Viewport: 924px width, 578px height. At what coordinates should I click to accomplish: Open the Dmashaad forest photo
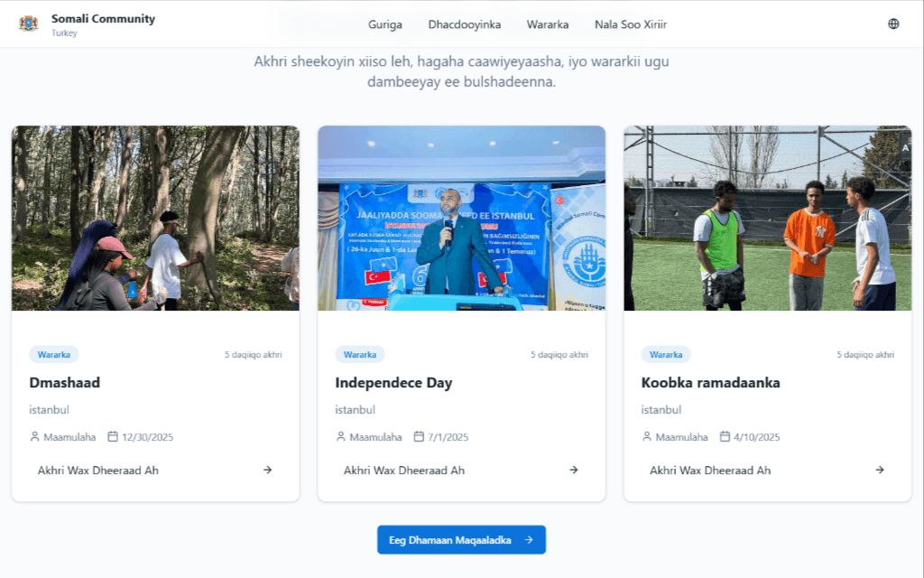(155, 218)
